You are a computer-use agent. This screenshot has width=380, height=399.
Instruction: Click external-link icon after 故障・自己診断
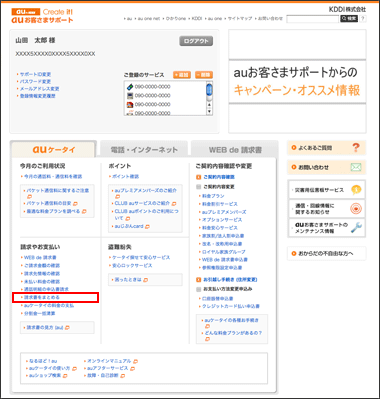click(122, 376)
